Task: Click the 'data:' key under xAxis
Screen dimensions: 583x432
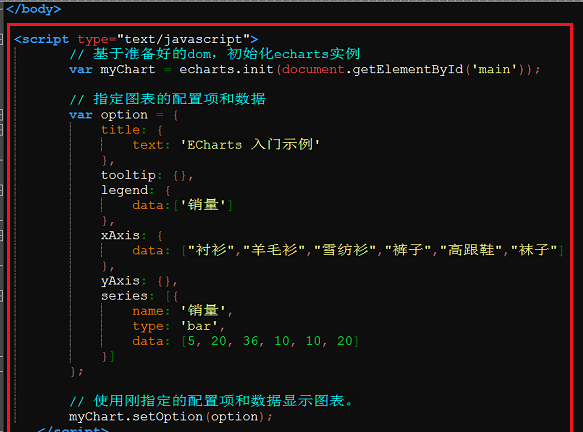Action: point(151,250)
